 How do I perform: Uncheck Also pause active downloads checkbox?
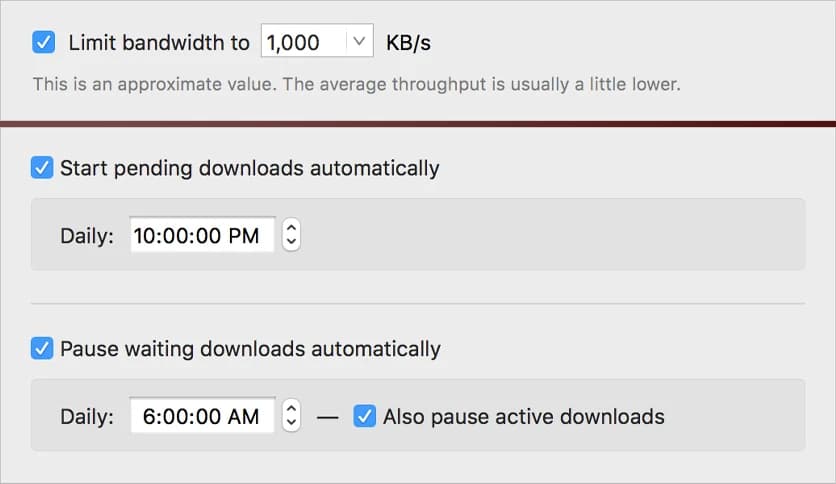point(364,416)
